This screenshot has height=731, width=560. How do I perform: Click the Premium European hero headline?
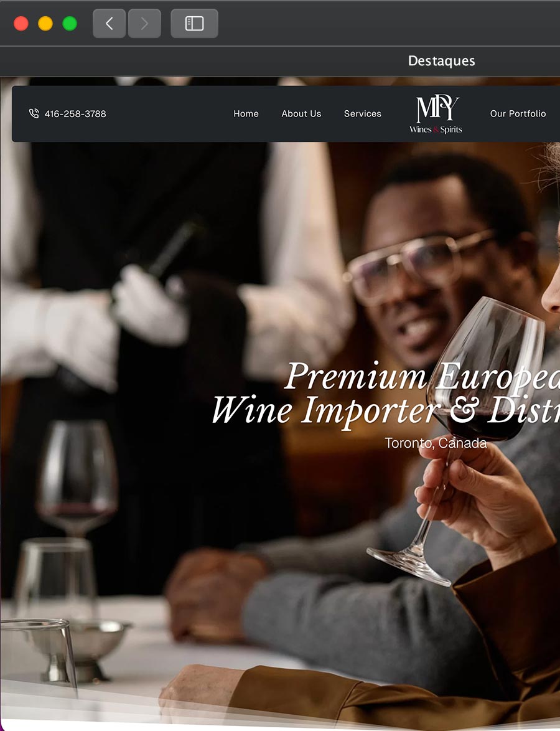[x=422, y=375]
